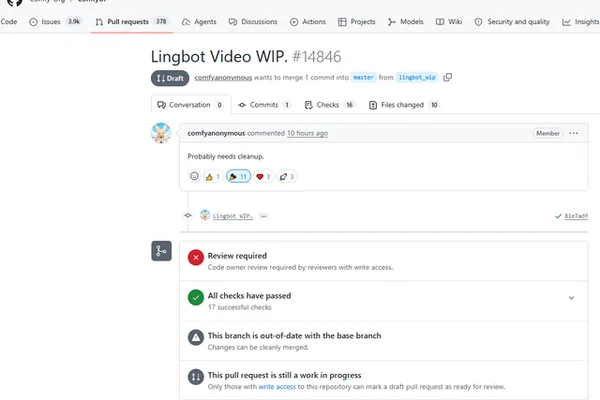This screenshot has height=400, width=600.
Task: Switch to the Checks tab
Action: pos(329,104)
